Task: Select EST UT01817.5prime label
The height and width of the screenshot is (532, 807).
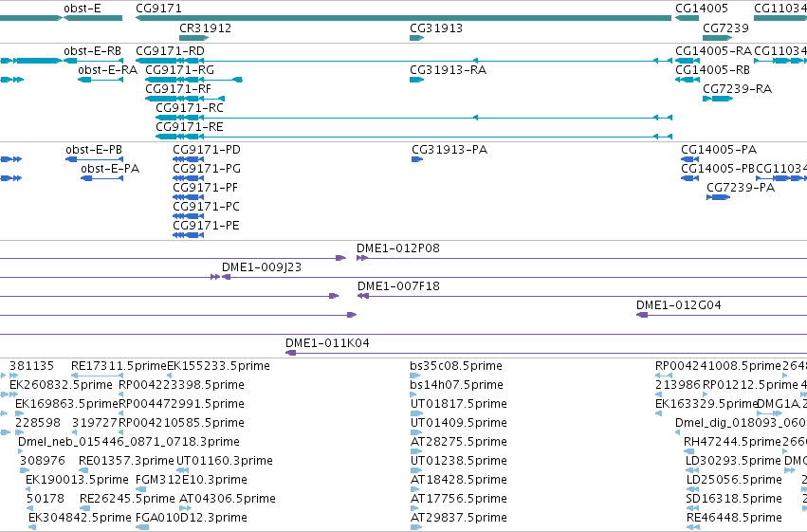Action: pos(459,404)
